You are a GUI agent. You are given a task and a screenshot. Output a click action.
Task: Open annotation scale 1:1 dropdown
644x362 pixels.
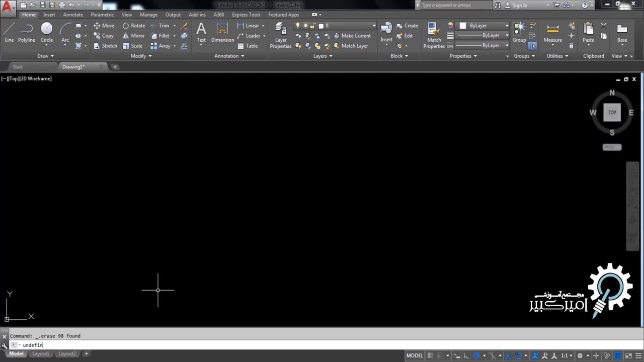567,355
